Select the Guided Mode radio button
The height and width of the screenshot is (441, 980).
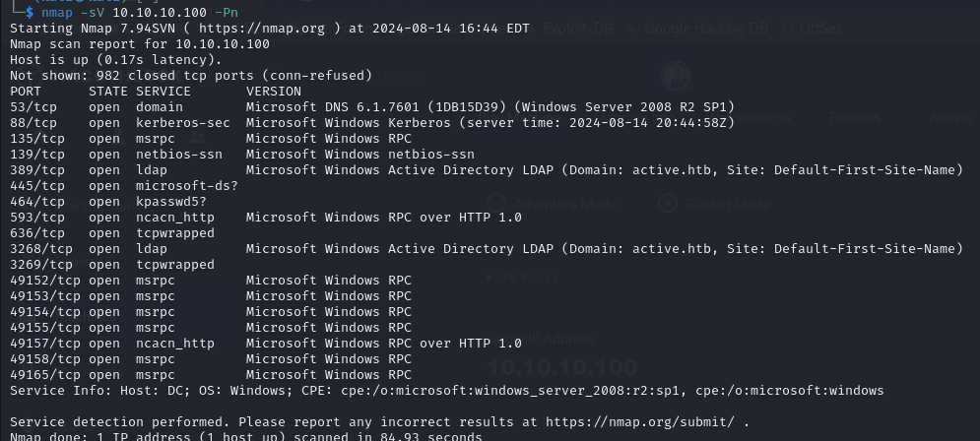(x=668, y=204)
